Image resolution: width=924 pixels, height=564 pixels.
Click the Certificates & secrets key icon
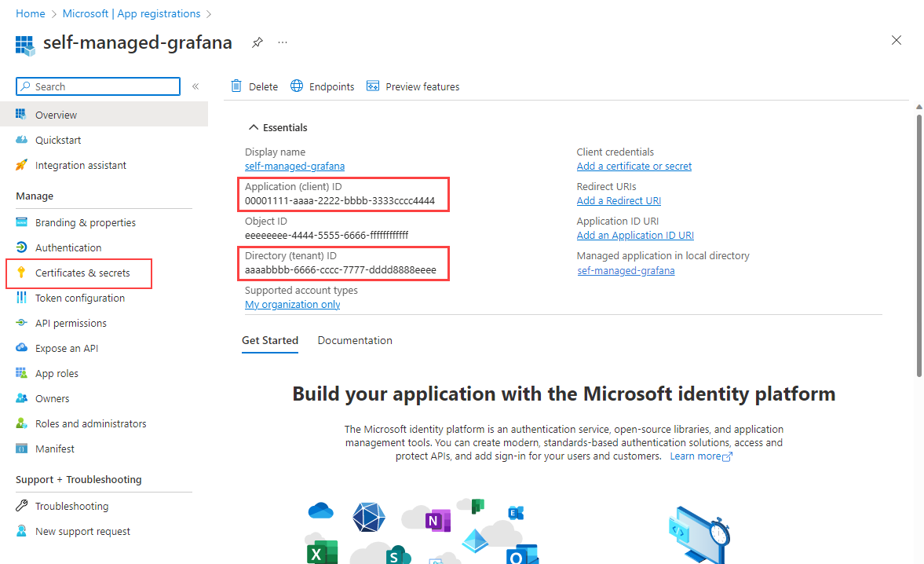pyautogui.click(x=21, y=273)
